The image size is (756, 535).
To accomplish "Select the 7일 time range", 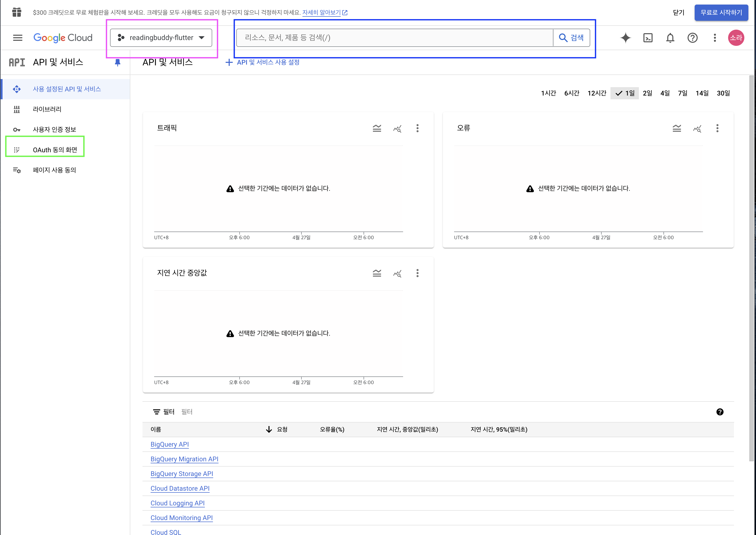I will coord(682,93).
